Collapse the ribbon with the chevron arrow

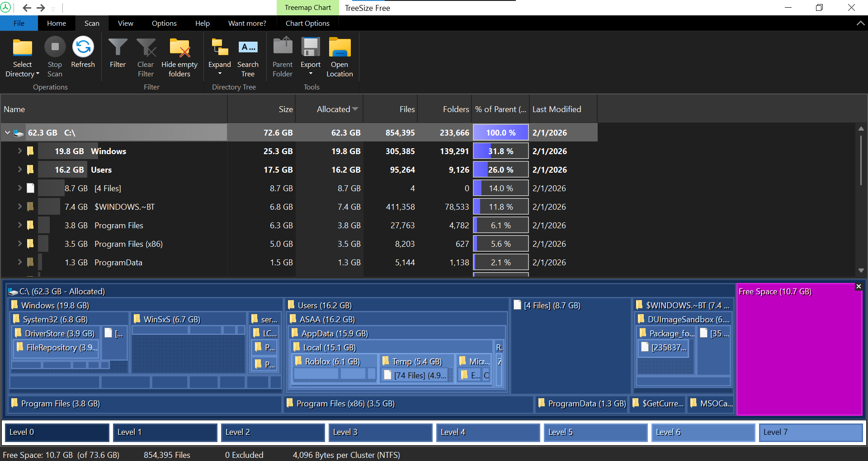[x=860, y=24]
